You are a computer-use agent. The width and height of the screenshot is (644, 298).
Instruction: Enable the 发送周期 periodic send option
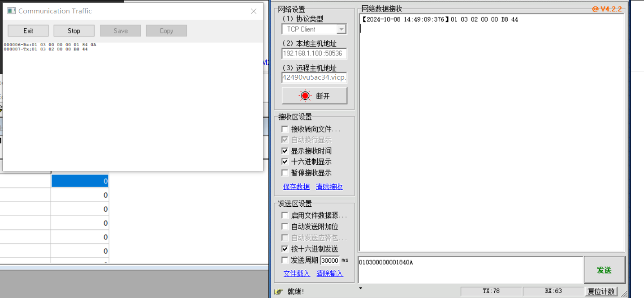coord(285,260)
